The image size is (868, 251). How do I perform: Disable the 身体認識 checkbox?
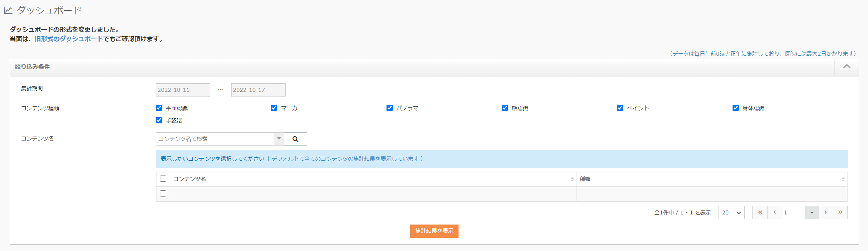(x=736, y=108)
